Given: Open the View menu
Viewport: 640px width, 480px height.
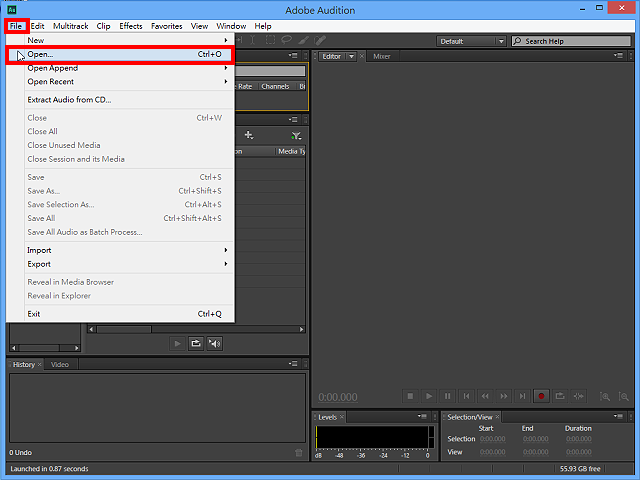Looking at the screenshot, I should pos(199,26).
